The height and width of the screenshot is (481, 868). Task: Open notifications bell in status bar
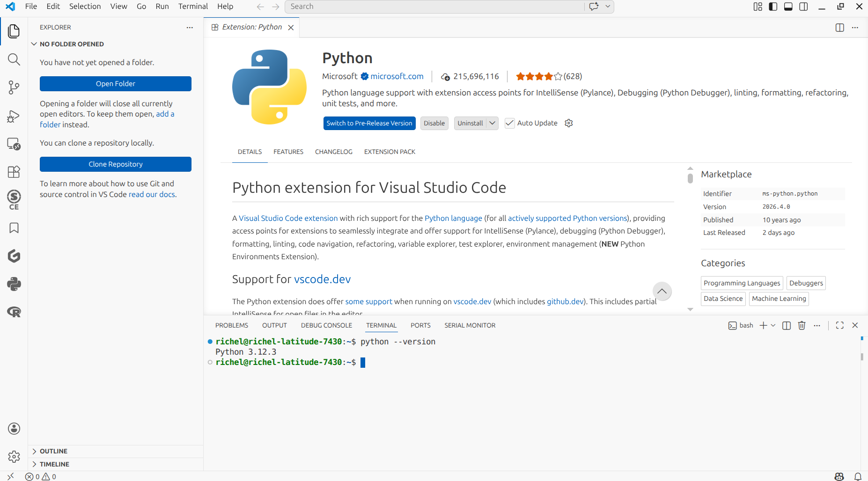click(858, 476)
